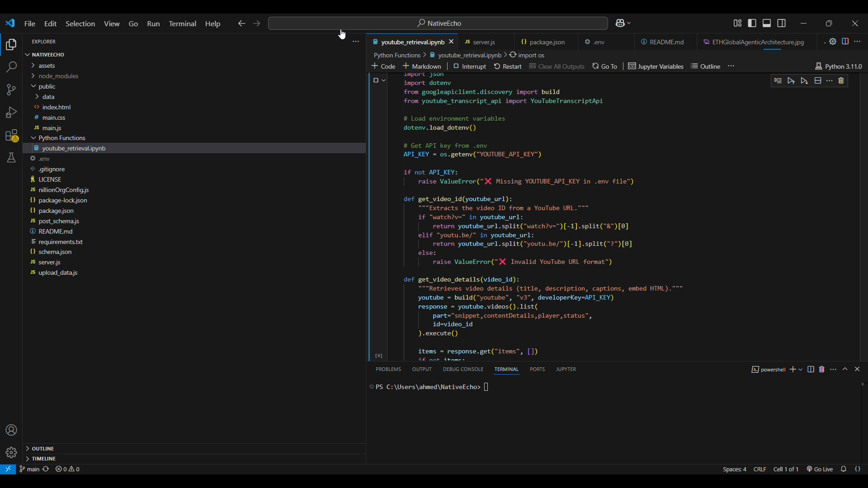Open Explorer views and more actions ellipsis

[356, 42]
